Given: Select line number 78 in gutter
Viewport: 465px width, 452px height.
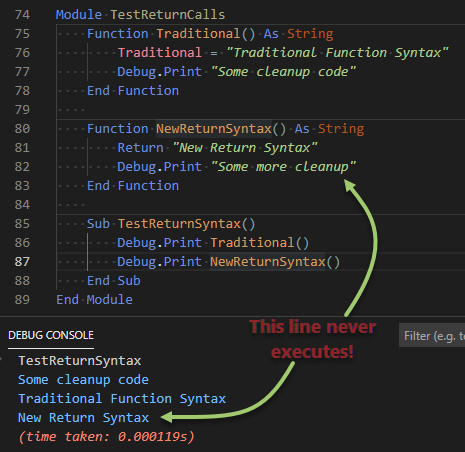Looking at the screenshot, I should coord(22,91).
